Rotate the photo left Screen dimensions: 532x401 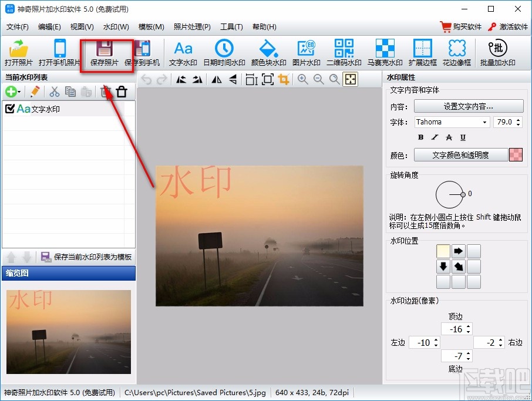point(181,80)
